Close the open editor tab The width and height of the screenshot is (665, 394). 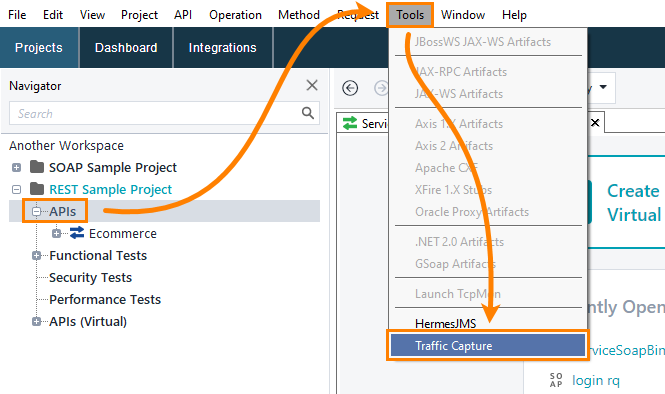coord(595,123)
